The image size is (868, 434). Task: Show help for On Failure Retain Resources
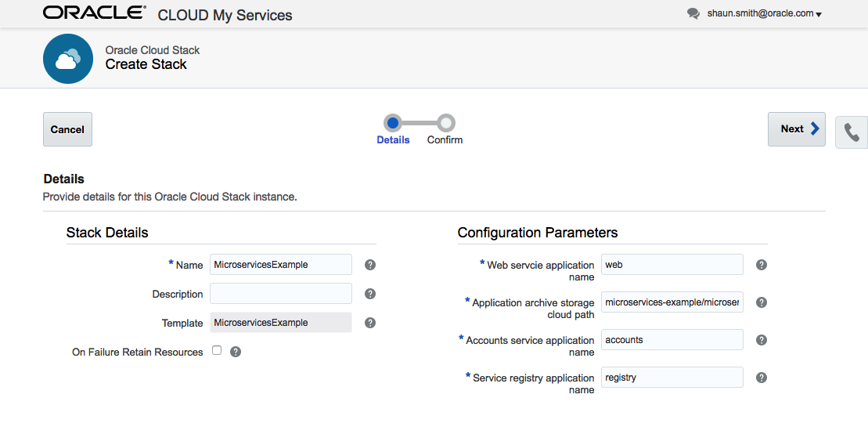click(236, 352)
